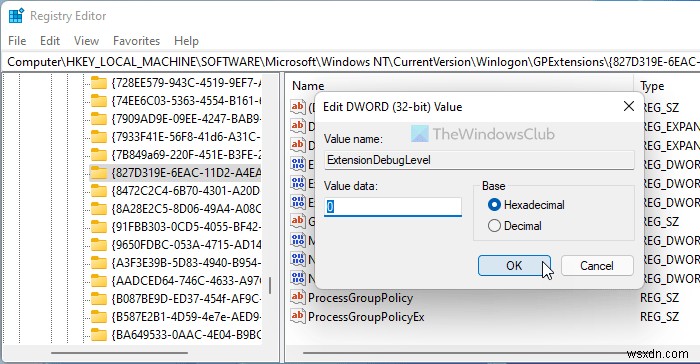Select folder icon of {BA649533-0AAC-4E04 key

pyautogui.click(x=99, y=335)
